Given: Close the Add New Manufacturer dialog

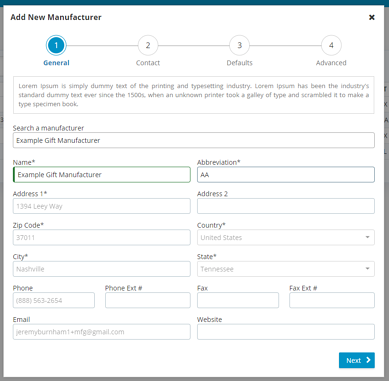Looking at the screenshot, I should pyautogui.click(x=372, y=17).
